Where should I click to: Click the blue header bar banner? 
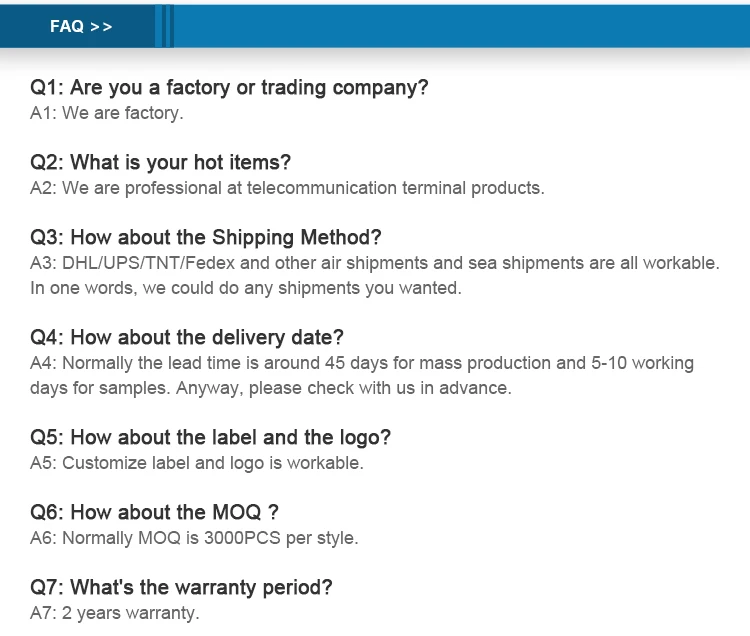(x=460, y=27)
